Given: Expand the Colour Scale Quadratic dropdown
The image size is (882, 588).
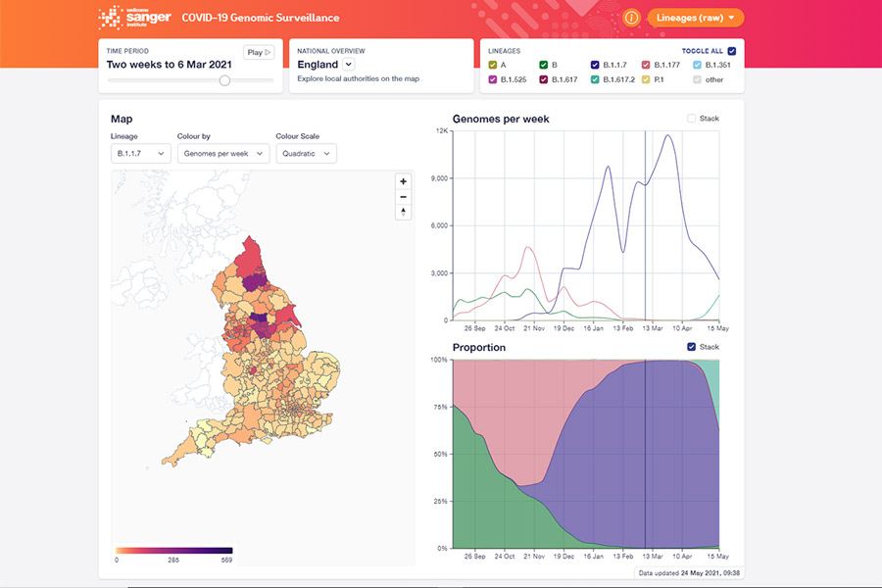Looking at the screenshot, I should pos(306,154).
